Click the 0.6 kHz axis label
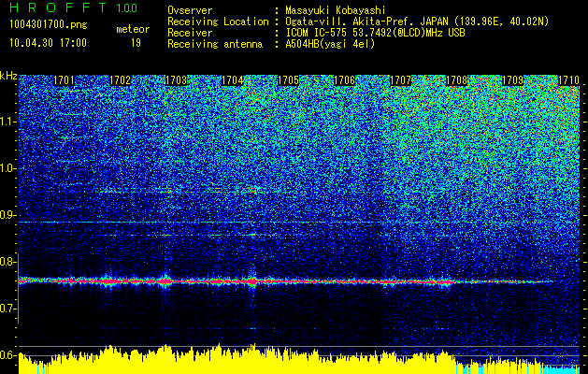588x374 pixels. pyautogui.click(x=8, y=355)
